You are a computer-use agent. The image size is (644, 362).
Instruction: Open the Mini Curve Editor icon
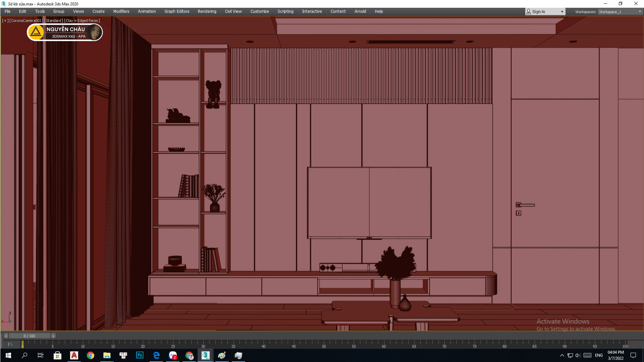pos(10,344)
